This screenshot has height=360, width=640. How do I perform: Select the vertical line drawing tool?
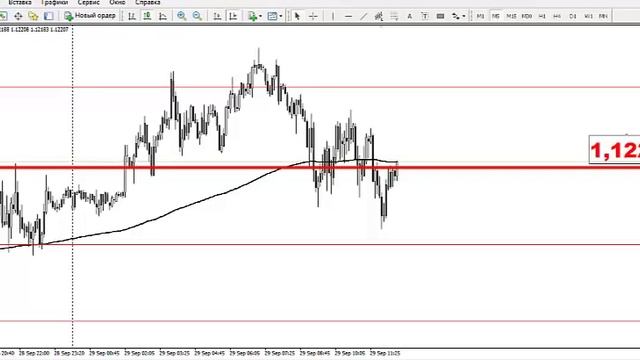(x=333, y=16)
